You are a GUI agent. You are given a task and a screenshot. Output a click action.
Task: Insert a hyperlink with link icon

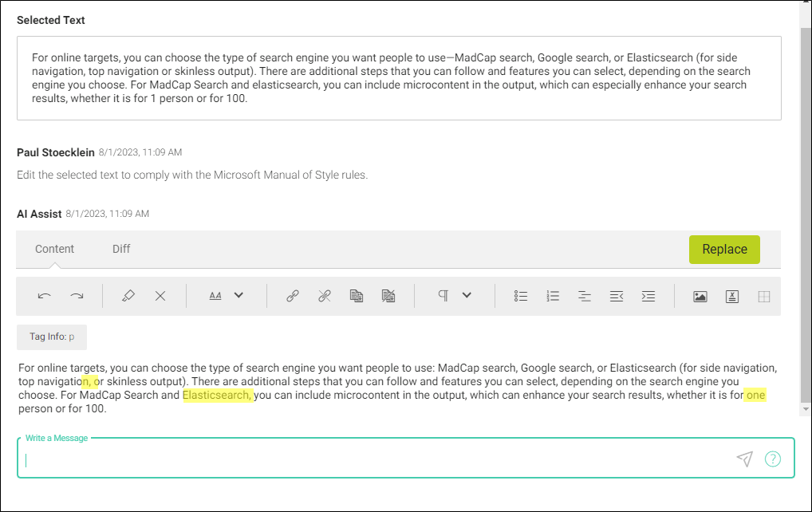pos(293,296)
